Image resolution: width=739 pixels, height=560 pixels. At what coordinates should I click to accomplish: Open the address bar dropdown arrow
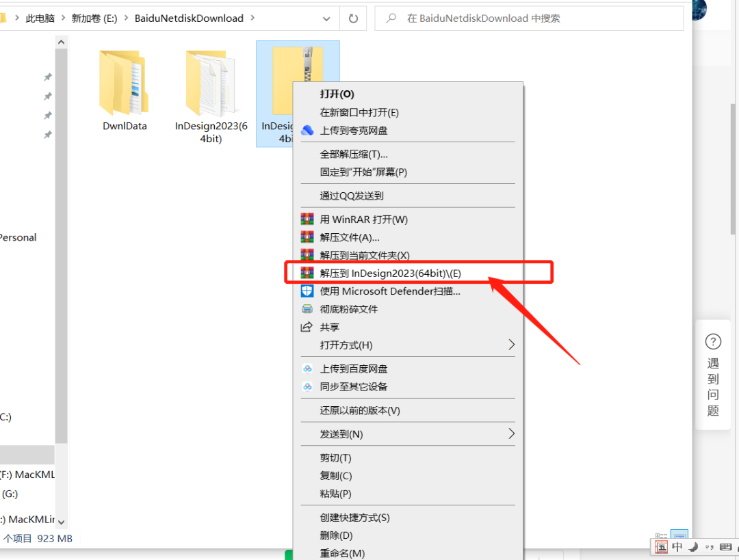click(326, 18)
